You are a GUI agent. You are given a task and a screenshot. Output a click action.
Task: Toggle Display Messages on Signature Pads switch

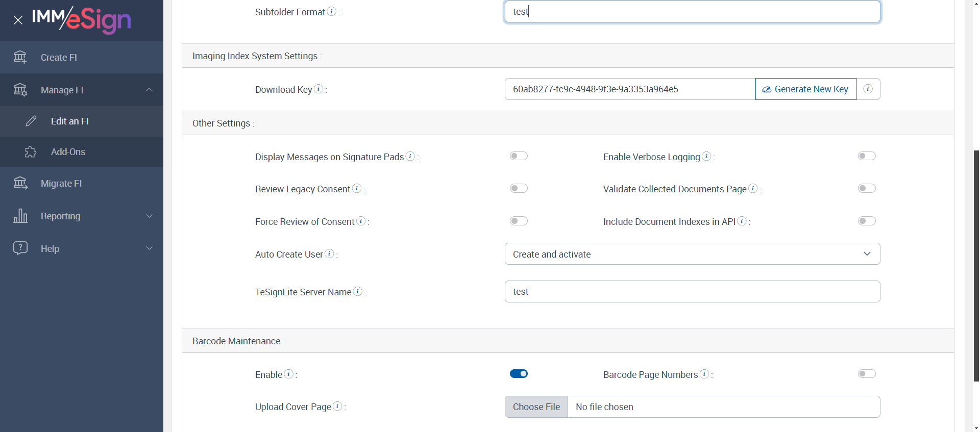(519, 156)
